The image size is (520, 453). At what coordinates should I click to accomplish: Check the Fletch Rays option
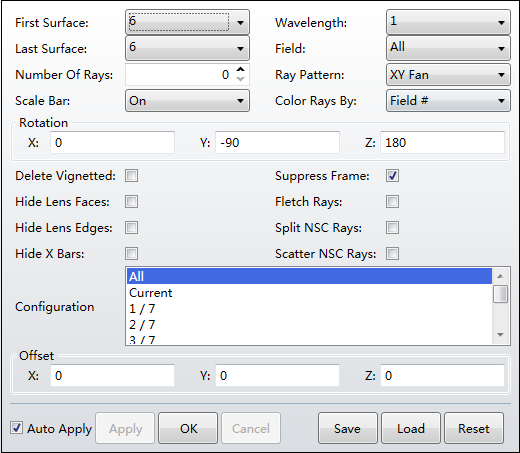[x=392, y=202]
